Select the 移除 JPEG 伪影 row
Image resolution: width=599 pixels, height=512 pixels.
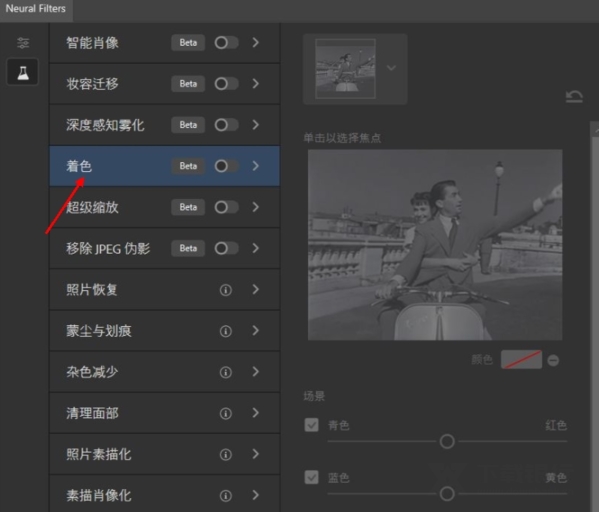pos(165,248)
